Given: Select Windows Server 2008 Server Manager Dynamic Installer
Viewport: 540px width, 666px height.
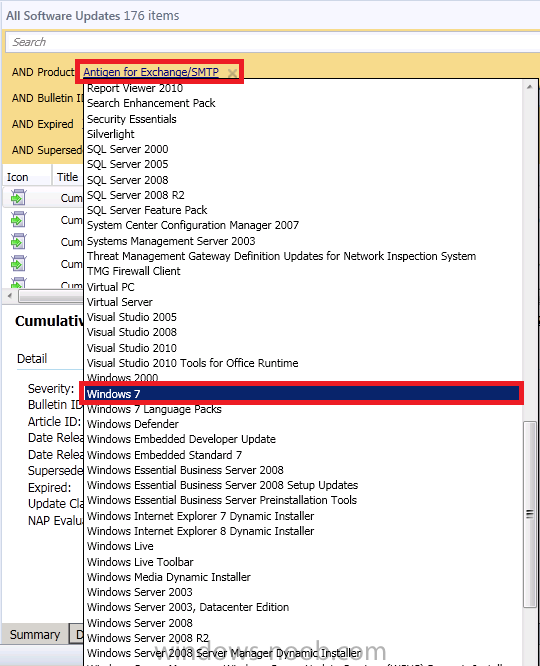Looking at the screenshot, I should tap(224, 653).
